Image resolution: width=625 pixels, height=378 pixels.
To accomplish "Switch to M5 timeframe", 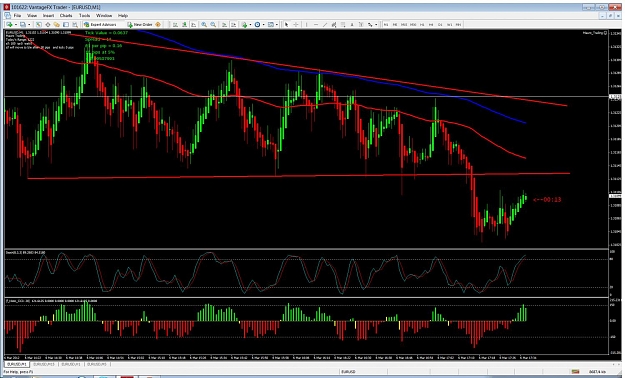I will pyautogui.click(x=395, y=24).
